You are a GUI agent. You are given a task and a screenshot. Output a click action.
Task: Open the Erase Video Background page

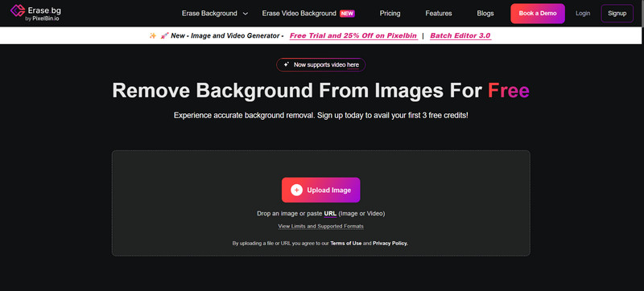[x=299, y=14]
